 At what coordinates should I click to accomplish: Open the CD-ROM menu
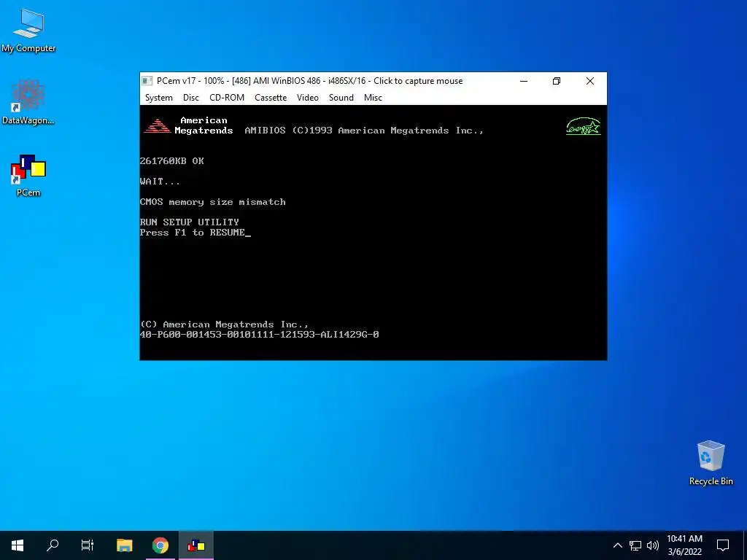coord(227,98)
